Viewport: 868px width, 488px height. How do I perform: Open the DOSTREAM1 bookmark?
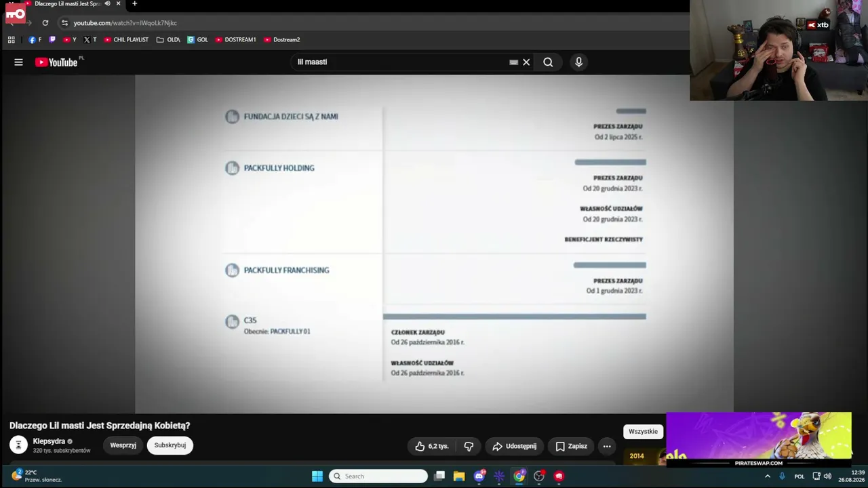point(235,40)
